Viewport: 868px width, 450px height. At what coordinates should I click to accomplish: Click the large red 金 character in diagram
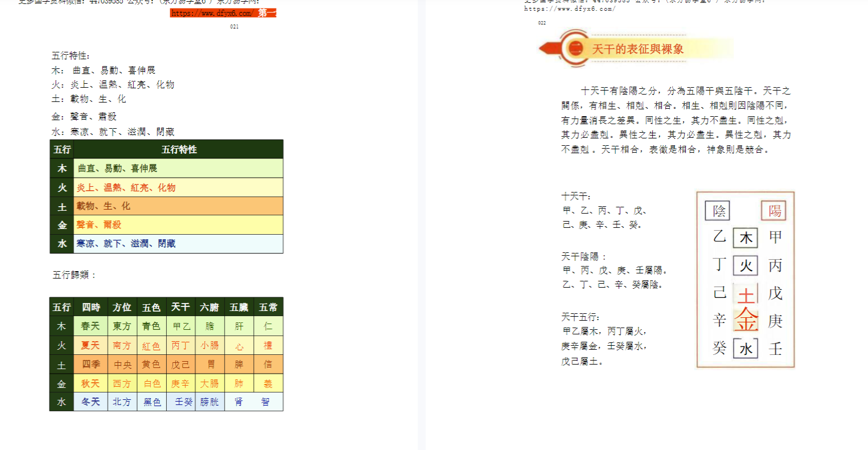click(x=746, y=320)
